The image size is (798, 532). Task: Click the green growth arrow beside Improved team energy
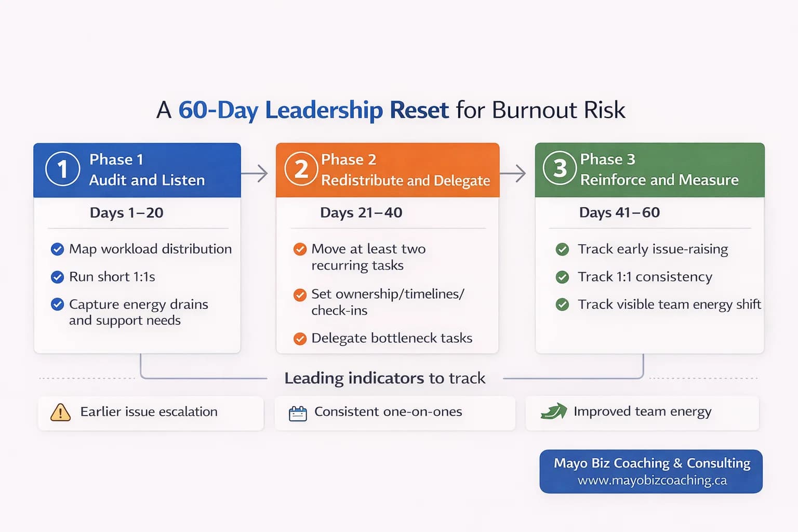tap(552, 412)
